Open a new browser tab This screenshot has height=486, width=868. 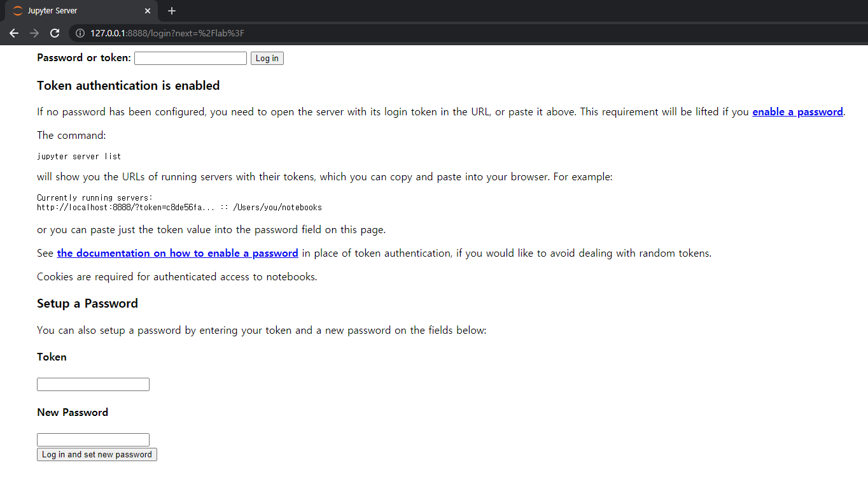(172, 11)
